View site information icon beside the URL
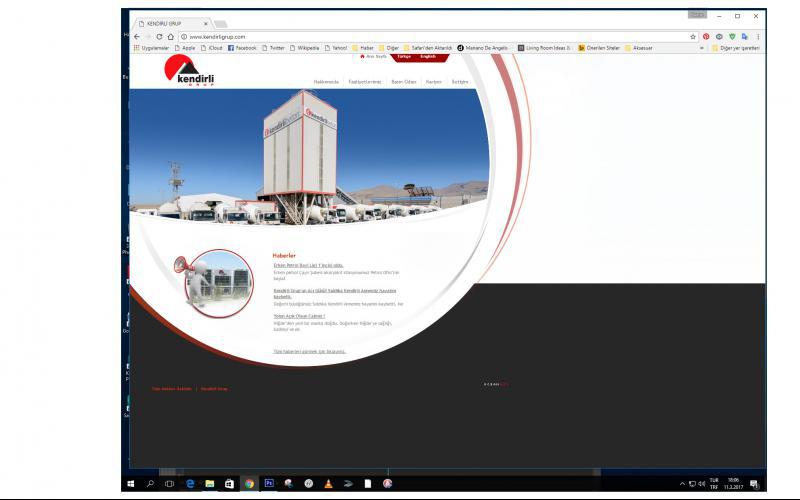 coord(184,37)
